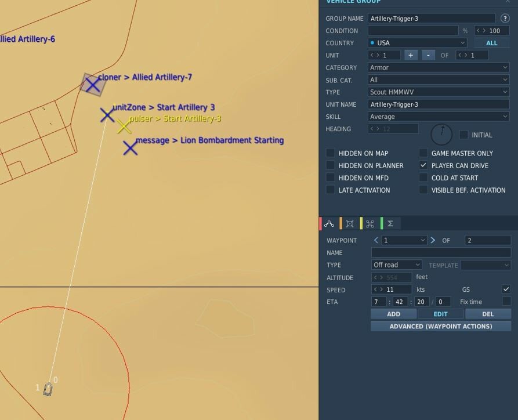Enable Cold at Start checkbox
Image resolution: width=518 pixels, height=420 pixels.
[423, 178]
